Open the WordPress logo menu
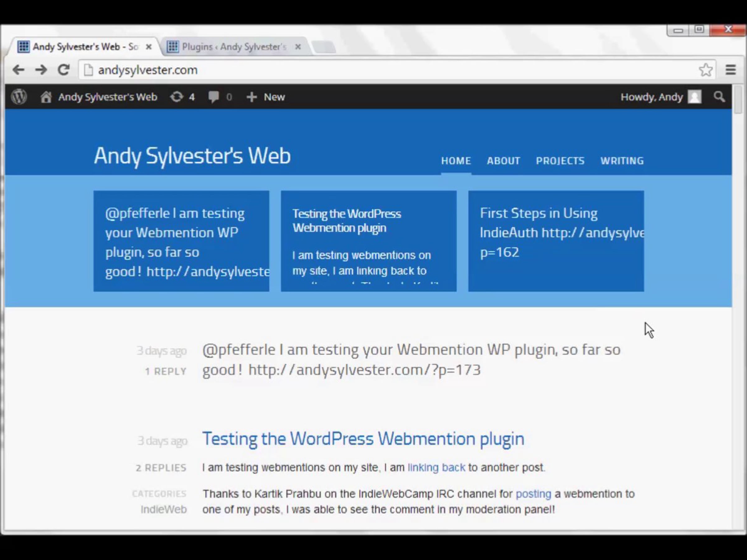This screenshot has height=560, width=747. click(x=19, y=97)
